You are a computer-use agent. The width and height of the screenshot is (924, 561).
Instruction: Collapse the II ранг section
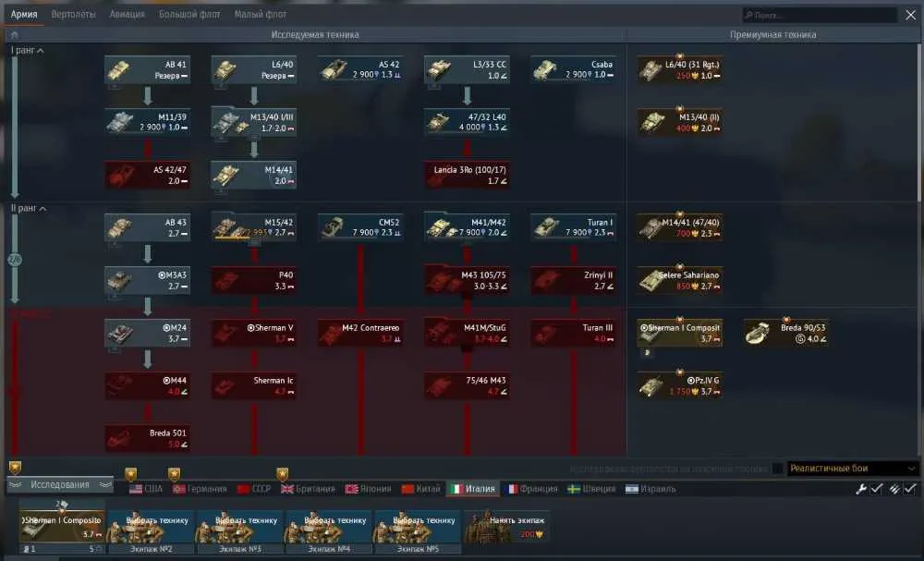click(29, 208)
